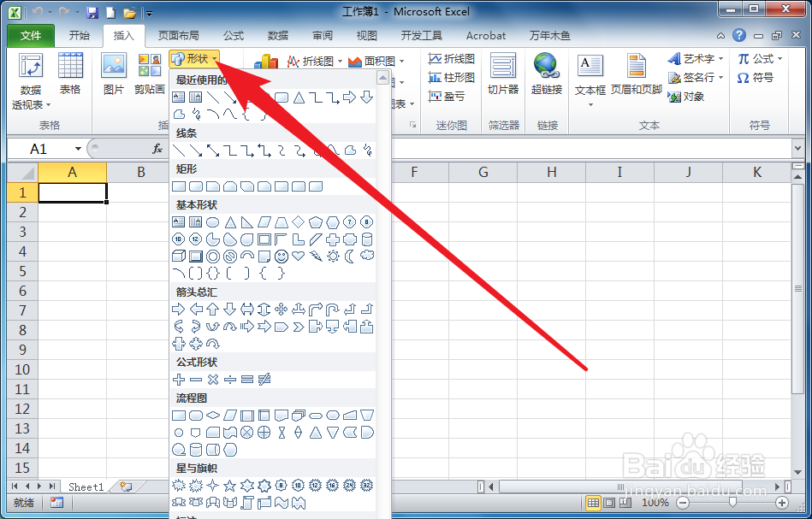Viewport: 812px width, 519px height.
Task: Switch to the 数据 Data tab
Action: (278, 35)
